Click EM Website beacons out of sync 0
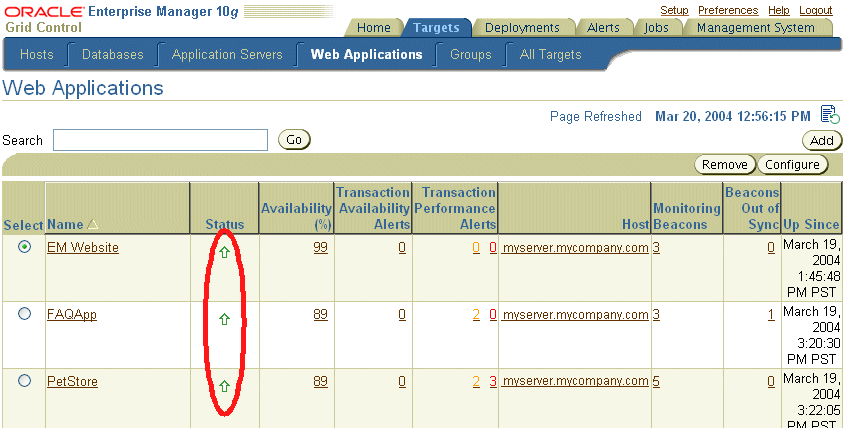The height and width of the screenshot is (428, 852). pos(771,247)
